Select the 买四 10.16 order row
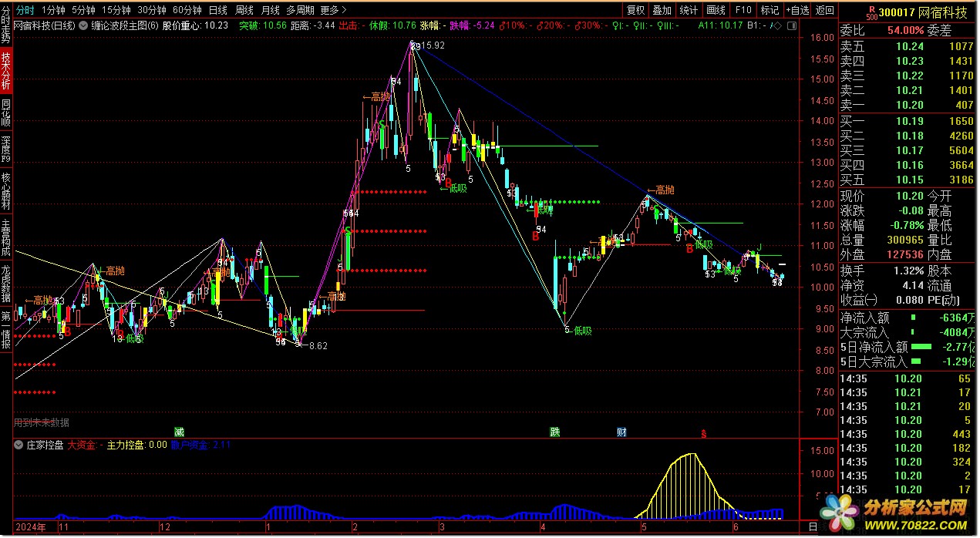The height and width of the screenshot is (538, 980). pos(908,165)
